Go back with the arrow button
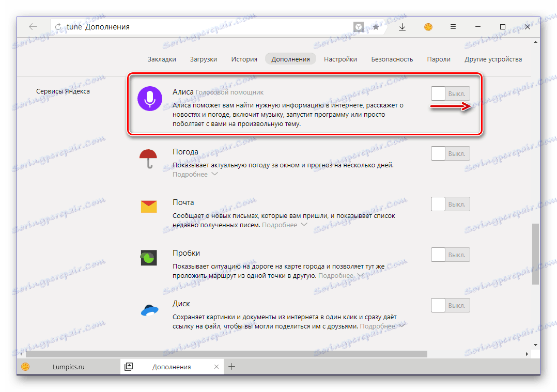The image size is (557, 392). point(33,27)
